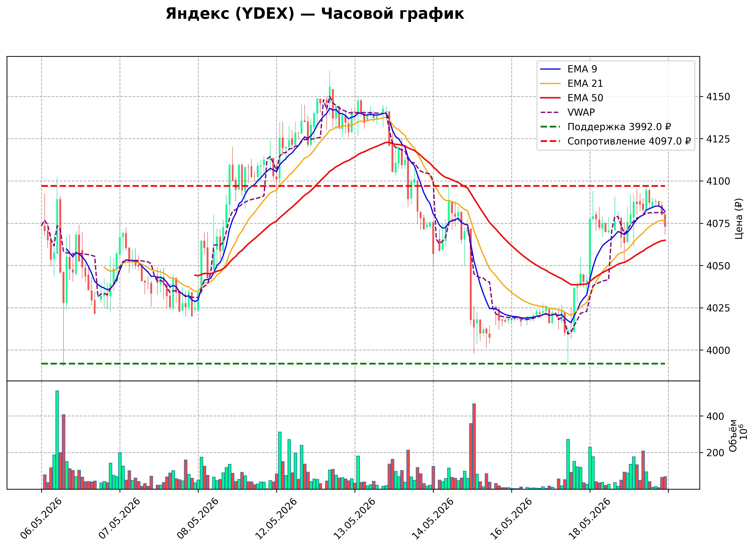Click the tallest green volume bar on 06.05

pos(57,440)
